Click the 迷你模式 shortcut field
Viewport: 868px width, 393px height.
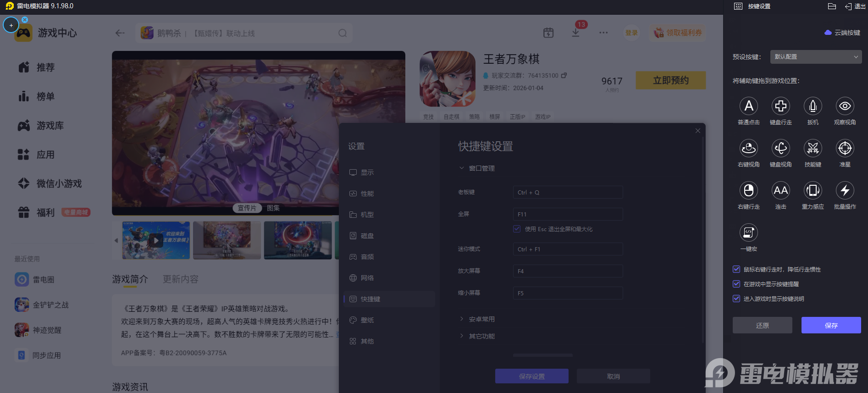coord(568,249)
